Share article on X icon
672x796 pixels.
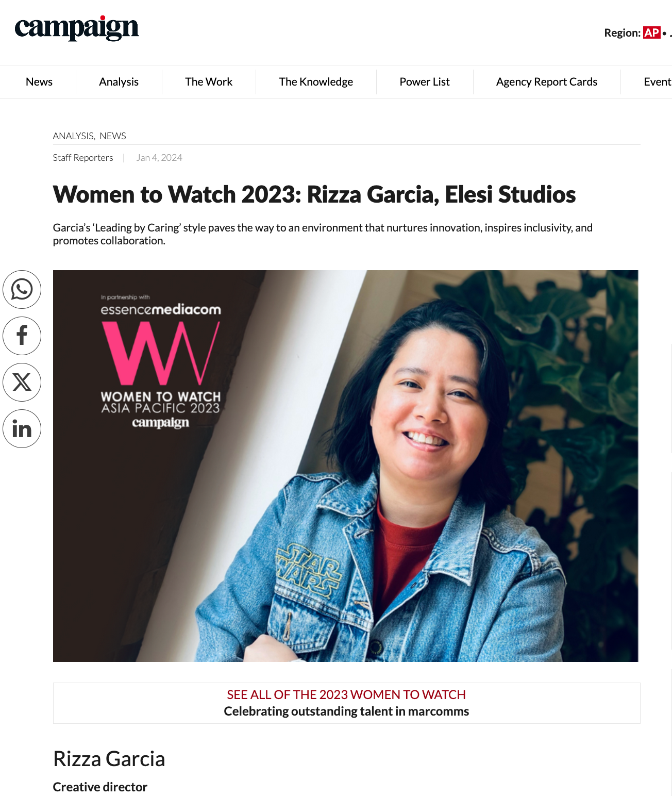point(22,382)
